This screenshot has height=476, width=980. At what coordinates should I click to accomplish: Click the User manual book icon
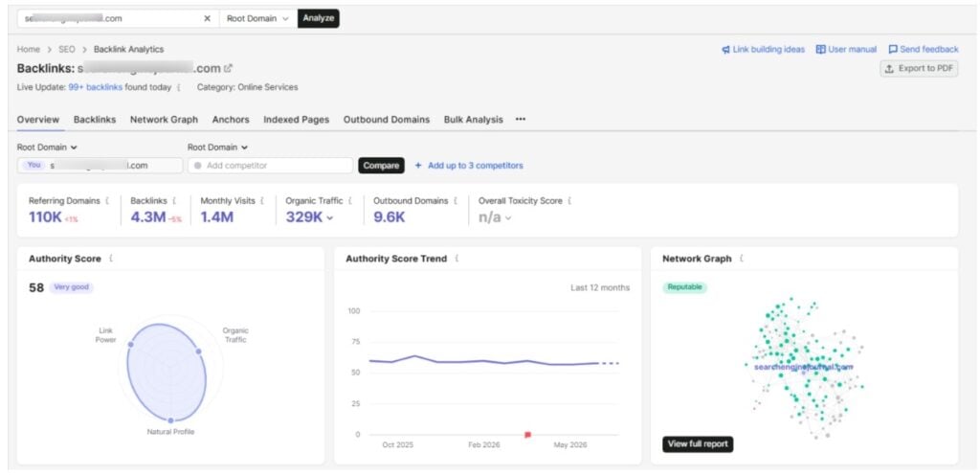click(x=820, y=50)
